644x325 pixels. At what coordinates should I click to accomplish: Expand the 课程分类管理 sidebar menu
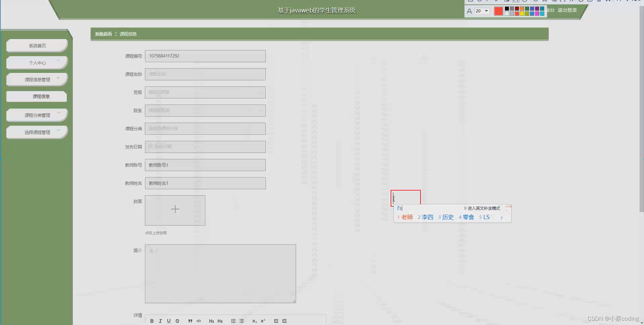click(x=37, y=115)
